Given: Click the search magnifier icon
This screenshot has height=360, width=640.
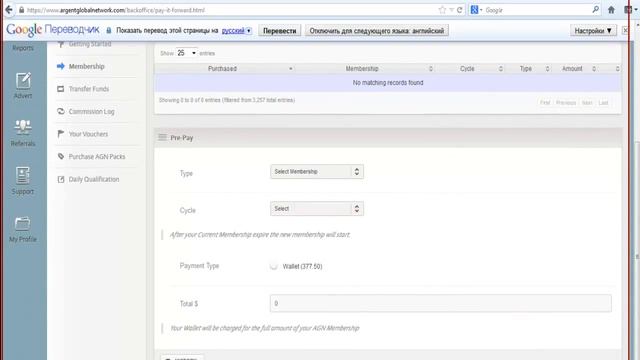Looking at the screenshot, I should (x=596, y=9).
